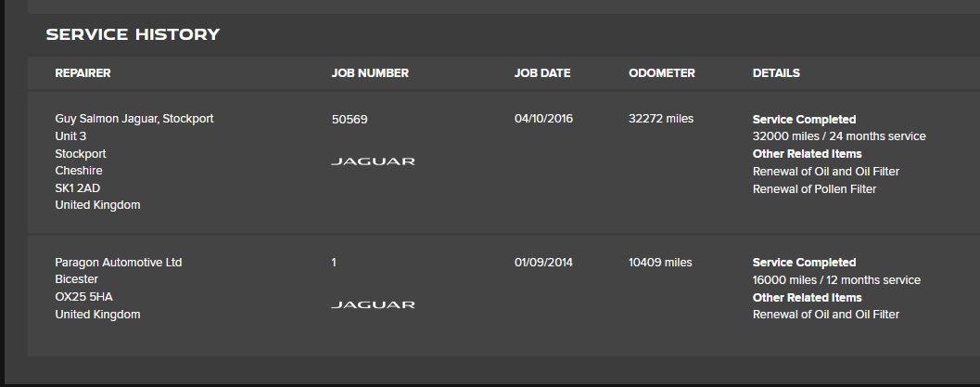980x387 pixels.
Task: Select the 10409 miles odometer reading
Action: point(661,263)
